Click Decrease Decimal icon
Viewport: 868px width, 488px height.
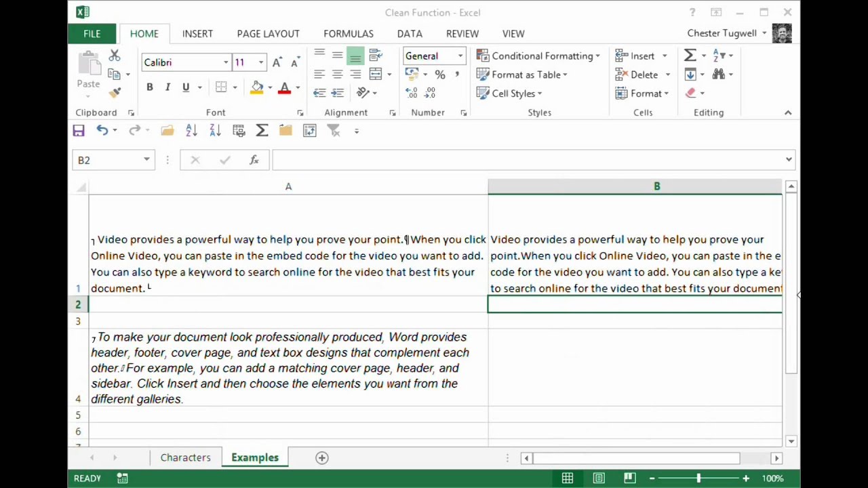[x=430, y=92]
